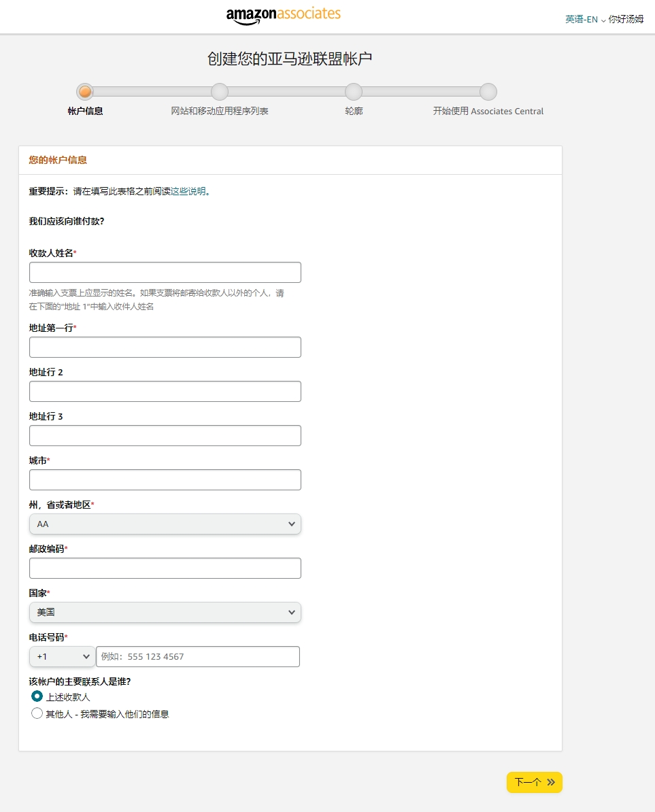Image resolution: width=655 pixels, height=812 pixels.
Task: Click the 下一个 next button
Action: tap(535, 782)
